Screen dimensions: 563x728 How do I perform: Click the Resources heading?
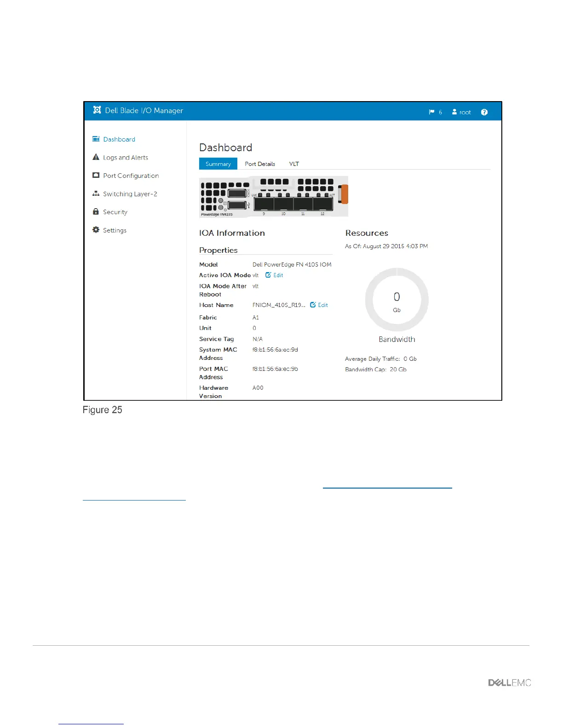367,233
